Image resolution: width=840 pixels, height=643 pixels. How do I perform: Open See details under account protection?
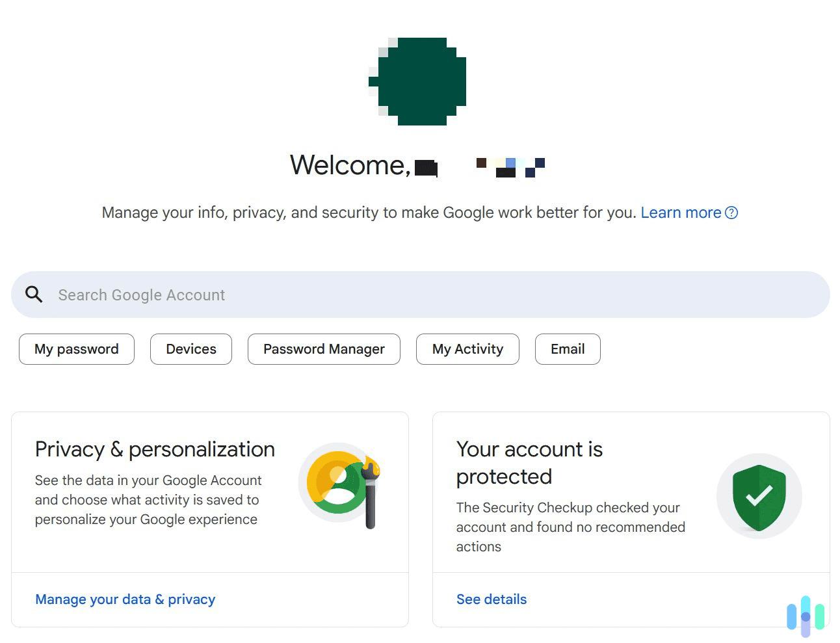point(491,599)
